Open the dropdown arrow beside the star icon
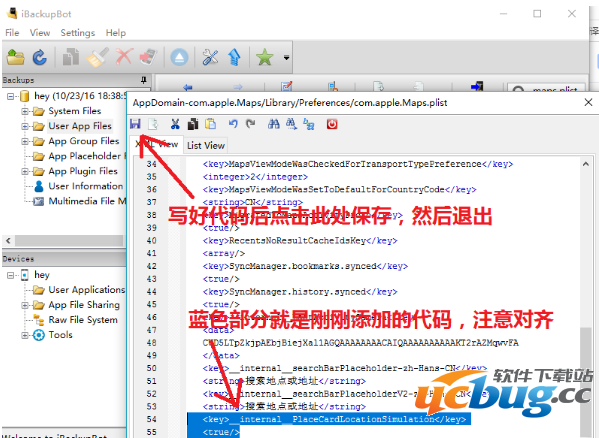The image size is (599, 438). coord(286,58)
